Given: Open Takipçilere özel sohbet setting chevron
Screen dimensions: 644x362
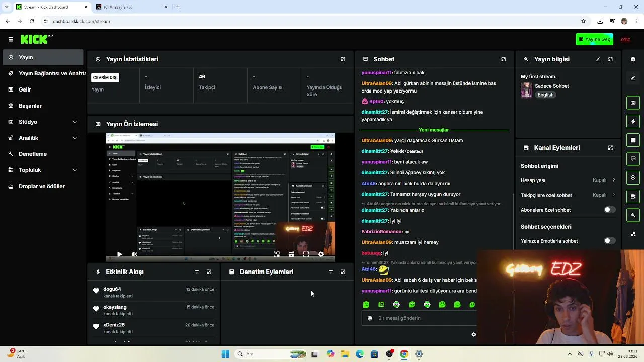Looking at the screenshot, I should tap(613, 195).
